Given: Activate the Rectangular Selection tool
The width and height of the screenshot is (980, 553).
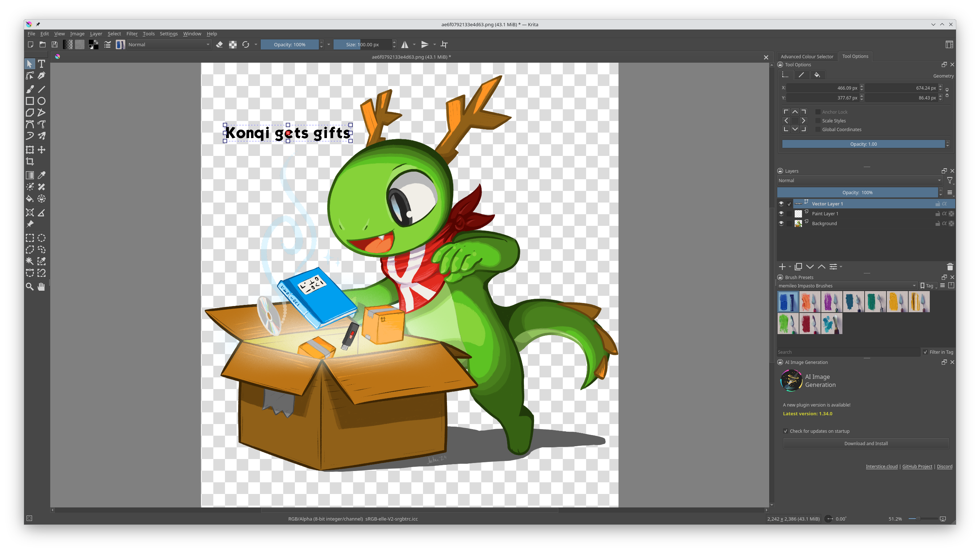Looking at the screenshot, I should pyautogui.click(x=30, y=238).
